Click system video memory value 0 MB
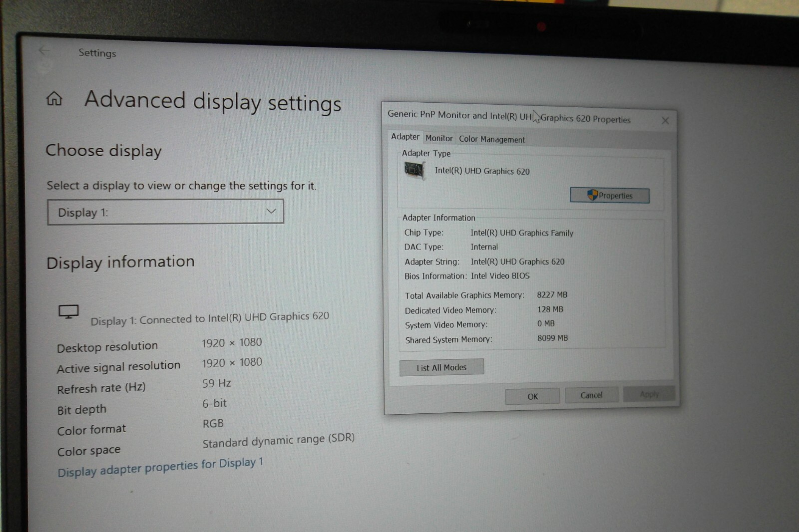Screen dimensions: 799x532 point(546,323)
